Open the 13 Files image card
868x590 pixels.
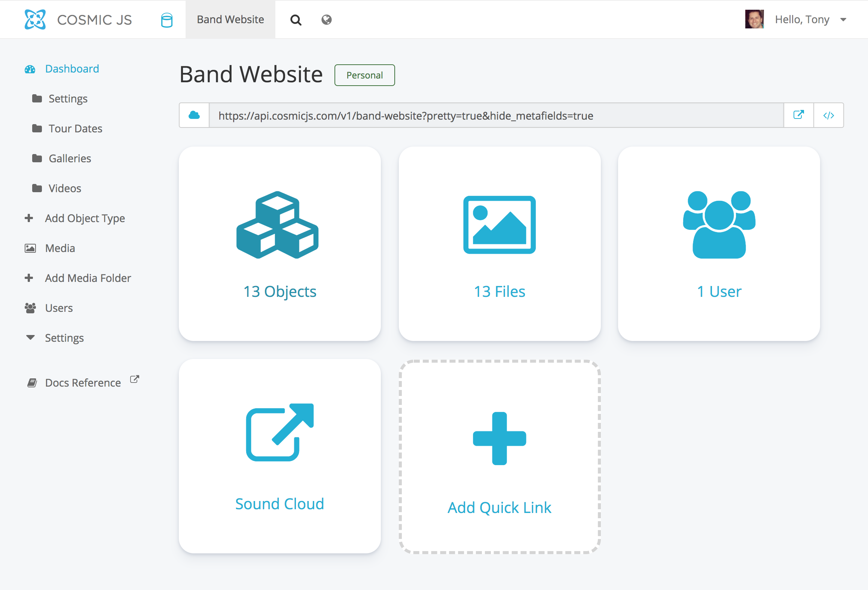pos(499,243)
